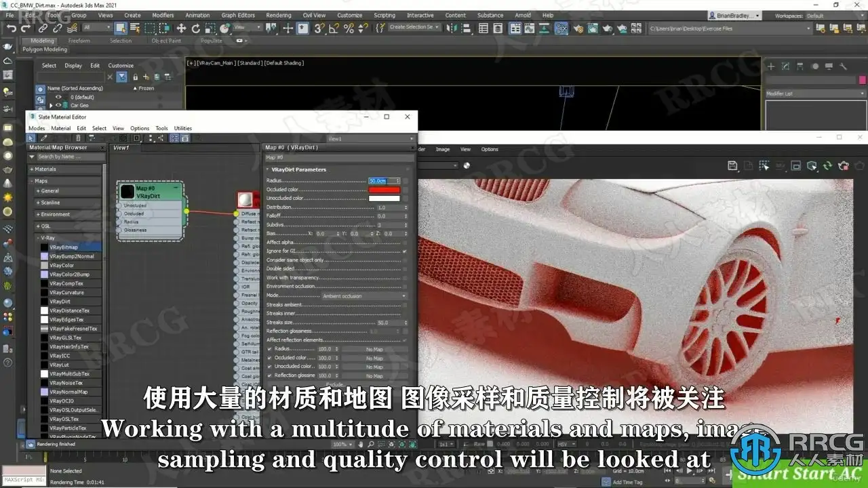This screenshot has width=868, height=488.
Task: Click the Radius No Map button
Action: 374,349
